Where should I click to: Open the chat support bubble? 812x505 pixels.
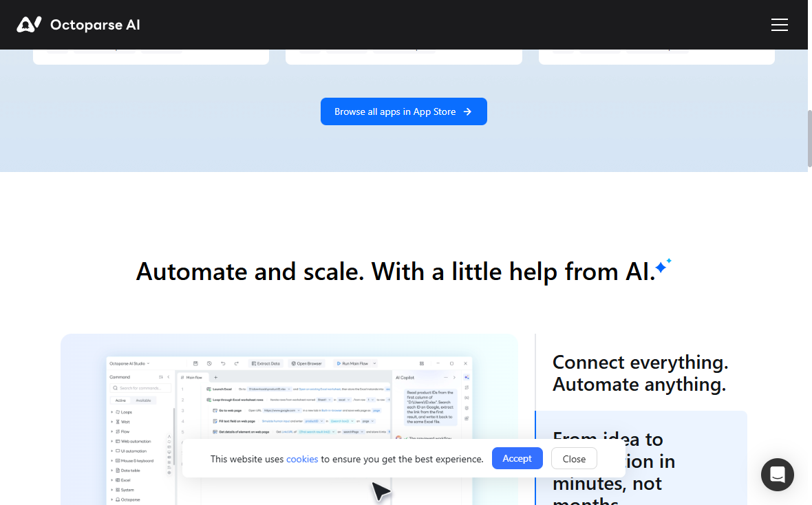(778, 475)
